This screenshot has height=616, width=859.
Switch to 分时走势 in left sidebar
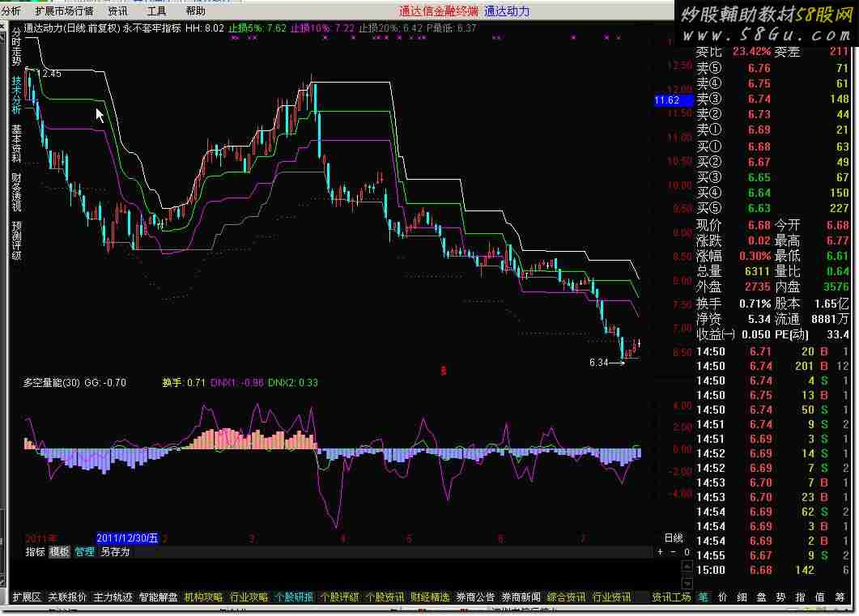17,45
